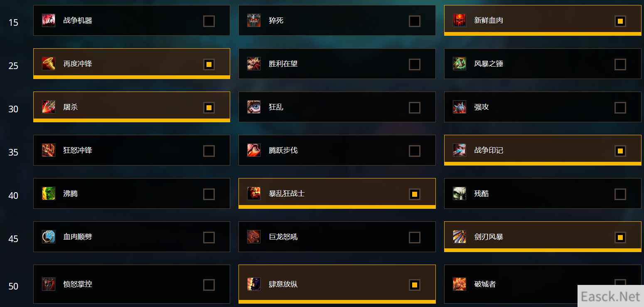Click the 风暴之锤 talent icon
This screenshot has height=307, width=644.
click(460, 64)
